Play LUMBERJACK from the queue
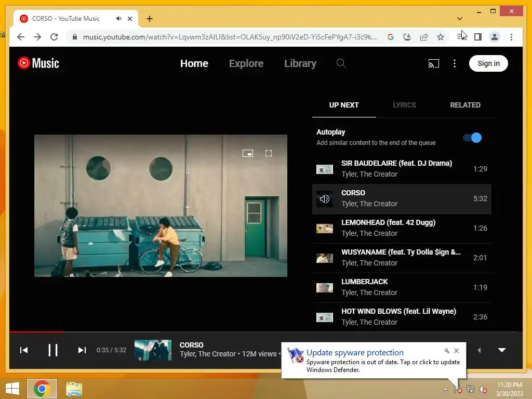This screenshot has width=532, height=399. (x=402, y=288)
